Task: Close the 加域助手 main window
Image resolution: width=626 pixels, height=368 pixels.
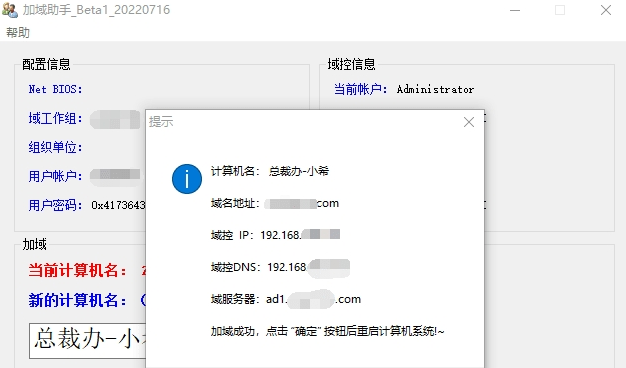Action: tap(606, 10)
